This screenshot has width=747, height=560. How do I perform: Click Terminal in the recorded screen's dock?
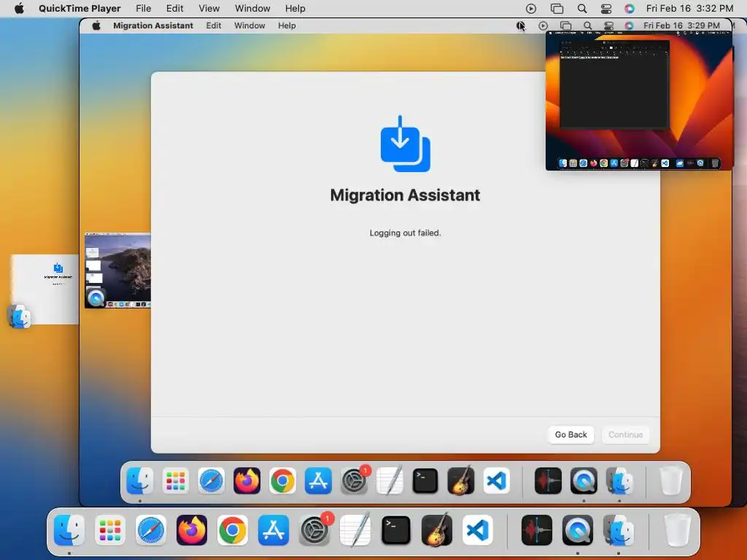click(x=425, y=481)
